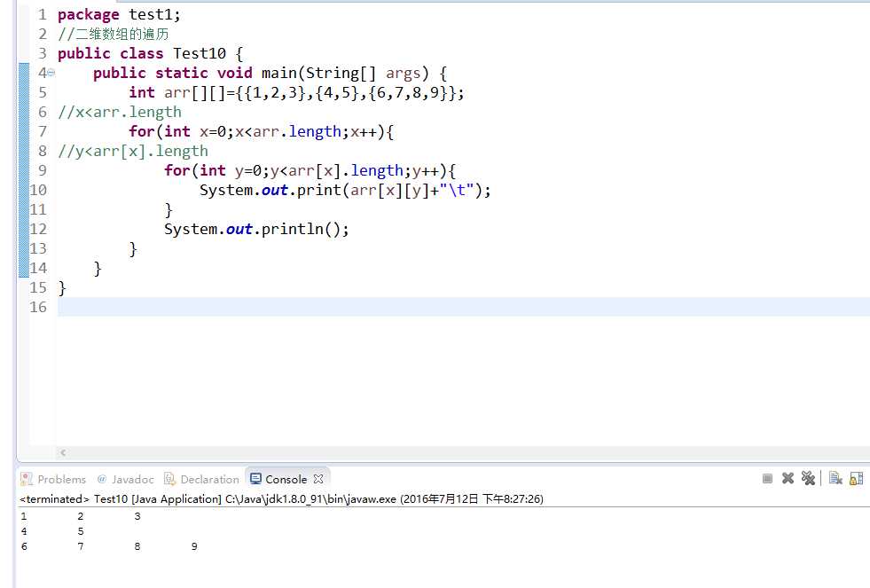Viewport: 870px width, 588px height.
Task: Click the Remove Launch single-X icon
Action: pyautogui.click(x=788, y=478)
